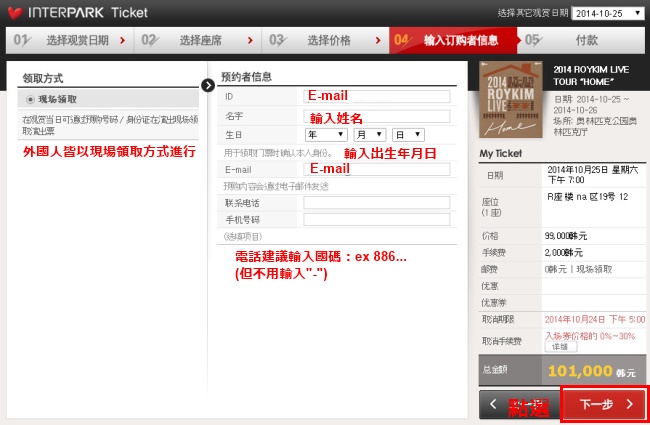The image size is (650, 425).
Task: Open the 年 birth year dropdown
Action: point(326,135)
